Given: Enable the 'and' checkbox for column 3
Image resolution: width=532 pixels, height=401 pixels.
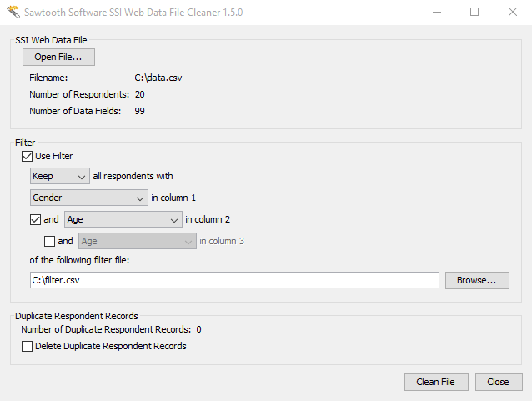Looking at the screenshot, I should [49, 241].
